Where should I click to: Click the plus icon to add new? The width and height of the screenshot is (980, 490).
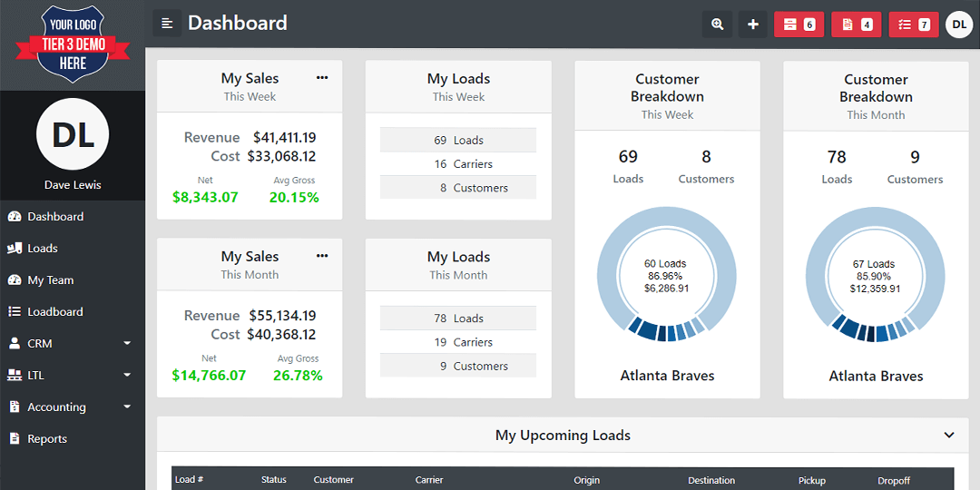tap(753, 24)
